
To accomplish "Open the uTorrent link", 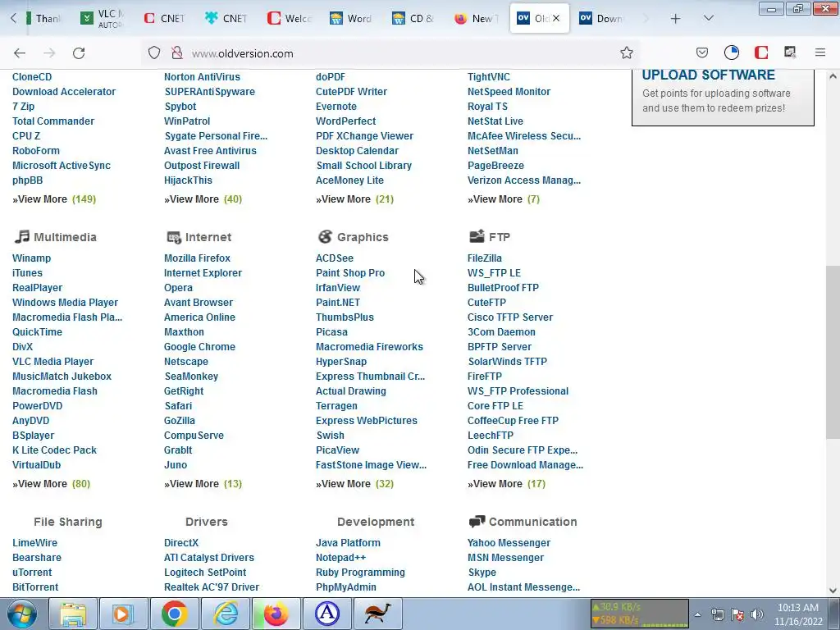I will pyautogui.click(x=32, y=572).
